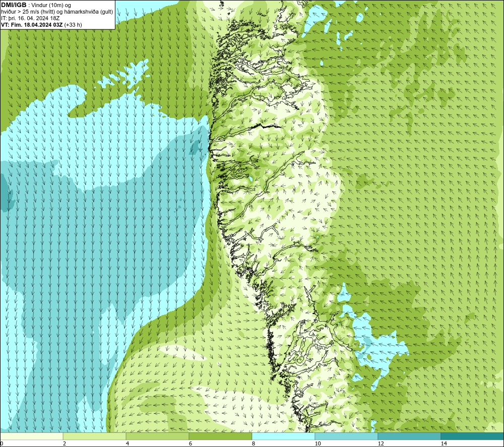
Task: Click the 'IT: þri. 16. 04. 2024 18Z' line
Action: [30, 18]
